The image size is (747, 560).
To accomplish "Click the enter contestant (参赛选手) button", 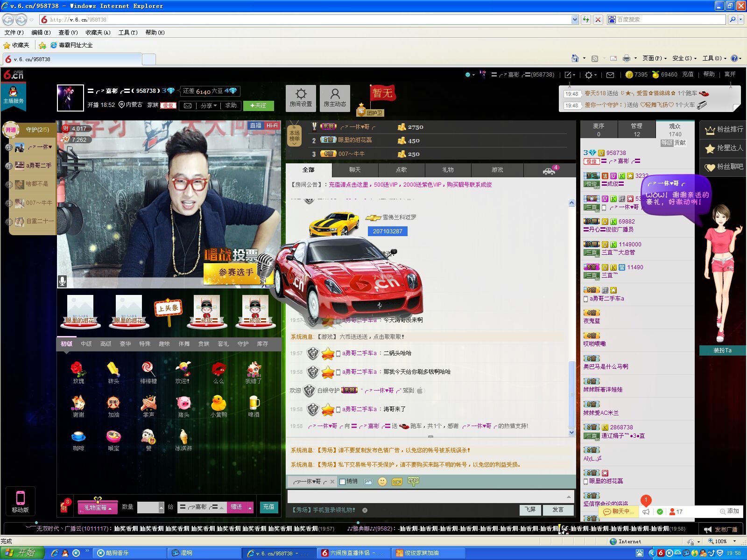I will pos(236,273).
